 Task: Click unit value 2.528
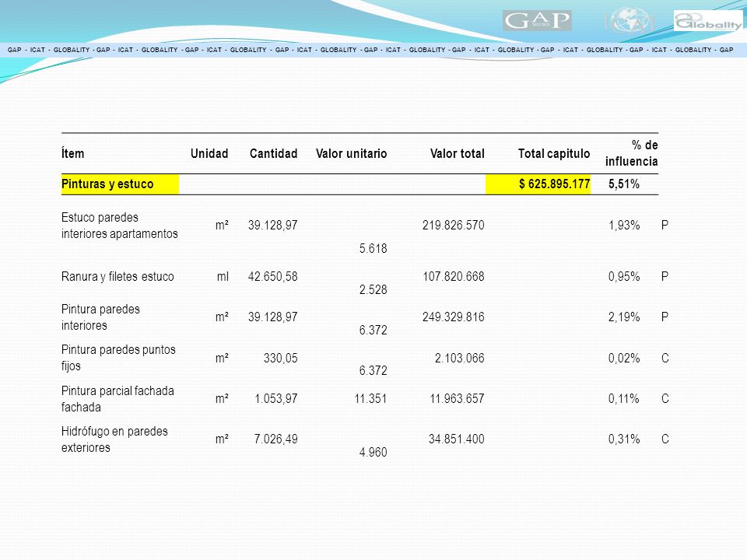(x=373, y=289)
